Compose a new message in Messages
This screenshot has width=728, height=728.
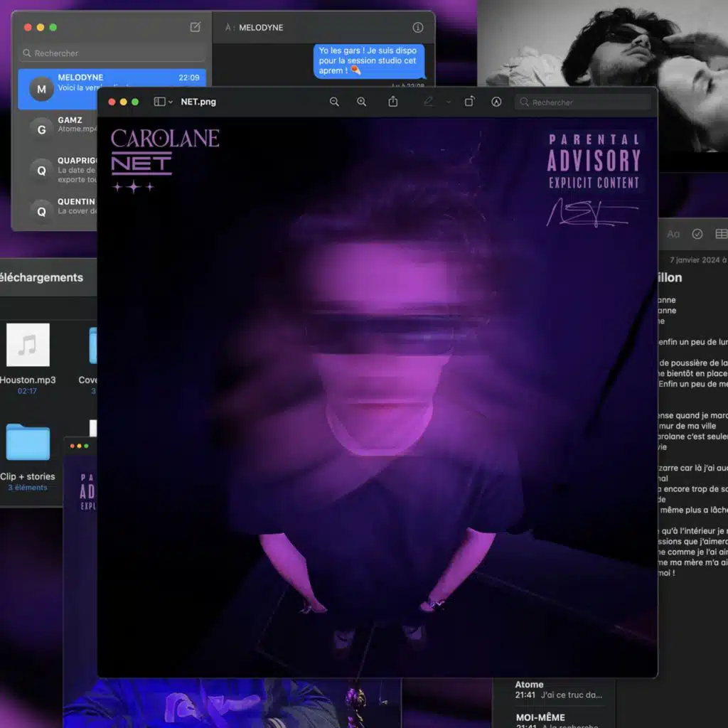(196, 28)
